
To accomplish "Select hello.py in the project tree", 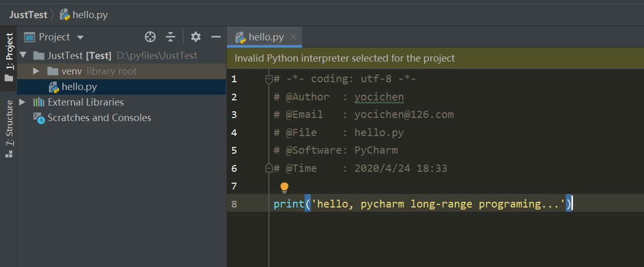I will coord(122,86).
